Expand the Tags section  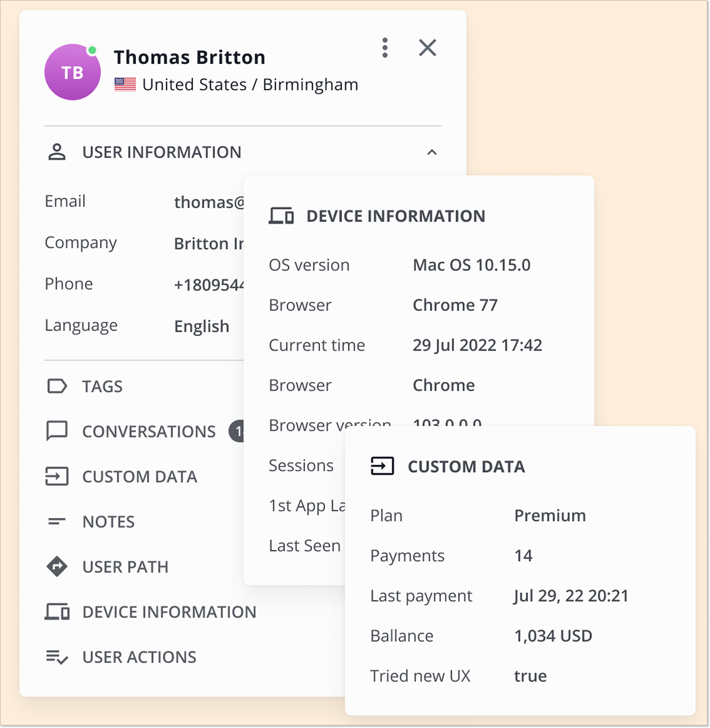(101, 386)
